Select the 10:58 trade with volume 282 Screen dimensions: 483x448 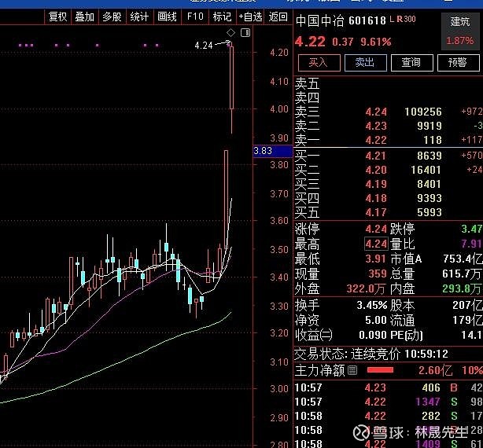tap(388, 416)
